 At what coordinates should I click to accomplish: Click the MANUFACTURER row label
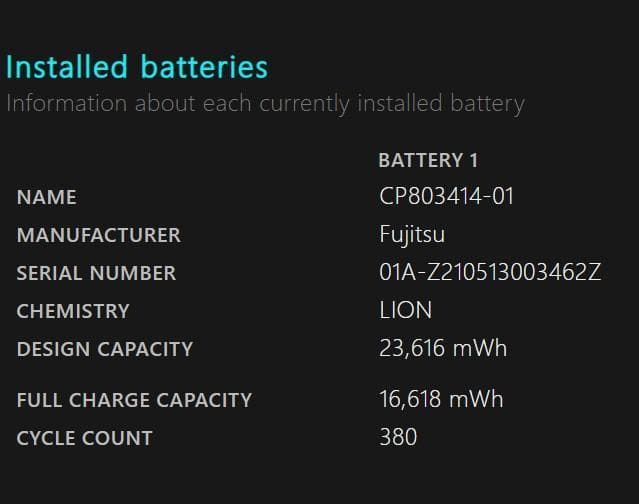pyautogui.click(x=98, y=235)
